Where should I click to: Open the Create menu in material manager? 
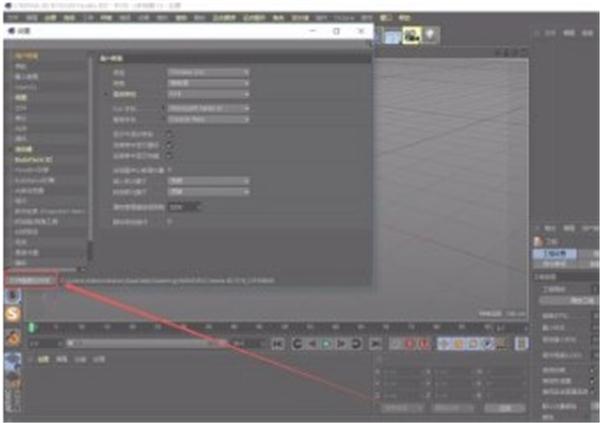(43, 359)
